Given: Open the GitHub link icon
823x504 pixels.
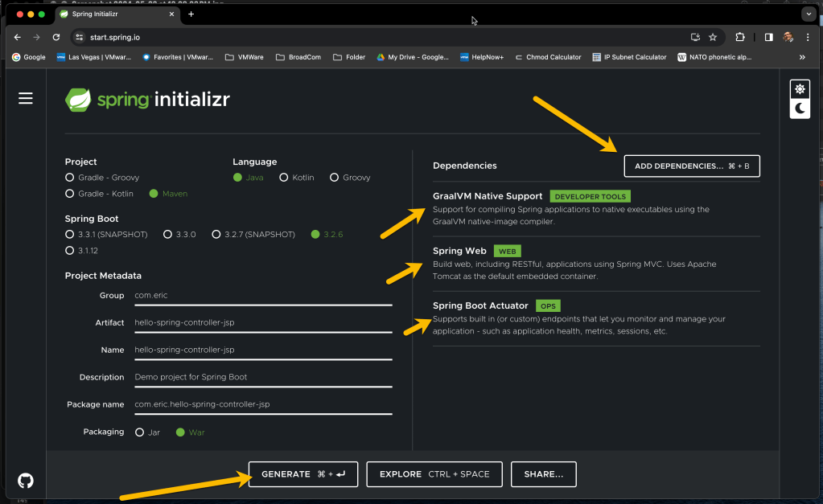Looking at the screenshot, I should pos(26,481).
